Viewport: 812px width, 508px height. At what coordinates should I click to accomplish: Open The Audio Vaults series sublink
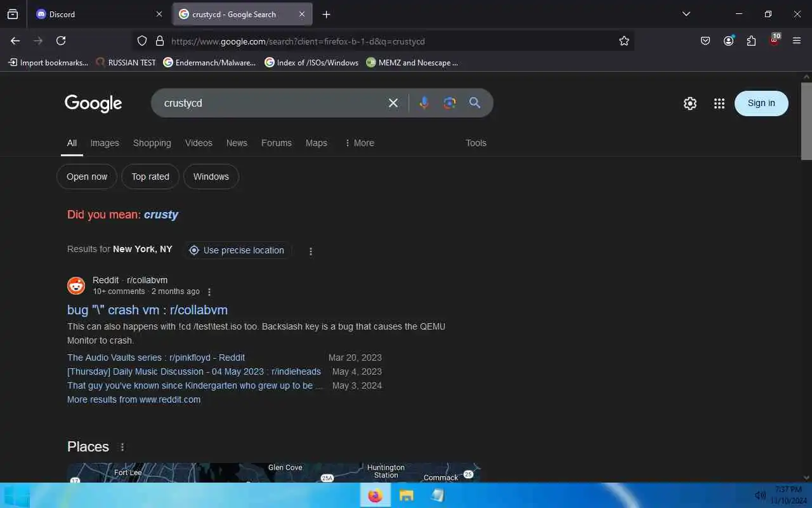point(156,358)
